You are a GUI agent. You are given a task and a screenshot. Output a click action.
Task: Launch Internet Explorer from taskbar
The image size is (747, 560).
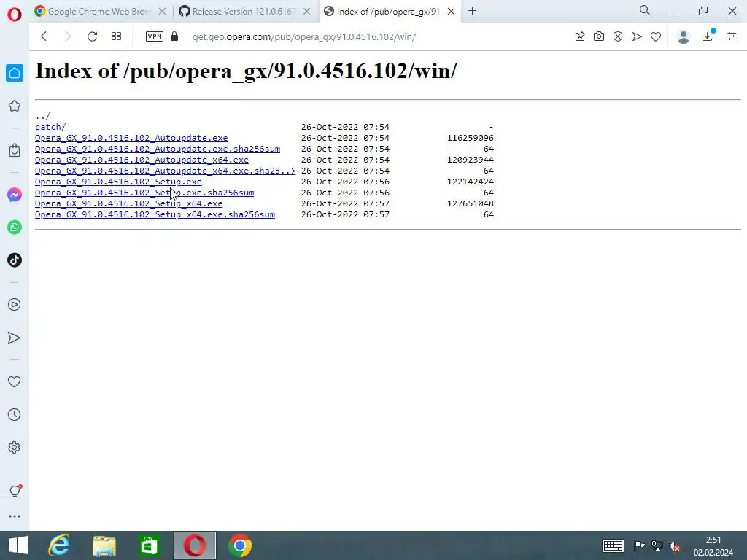(x=59, y=545)
